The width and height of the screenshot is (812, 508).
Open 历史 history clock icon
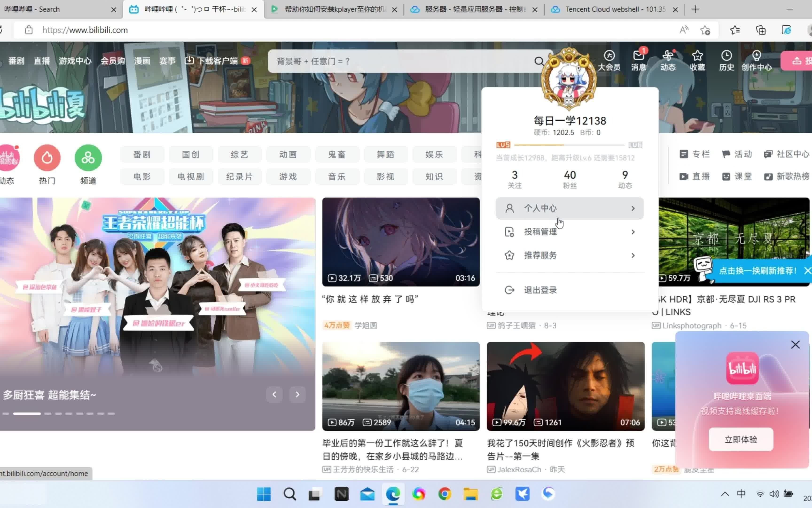point(726,60)
